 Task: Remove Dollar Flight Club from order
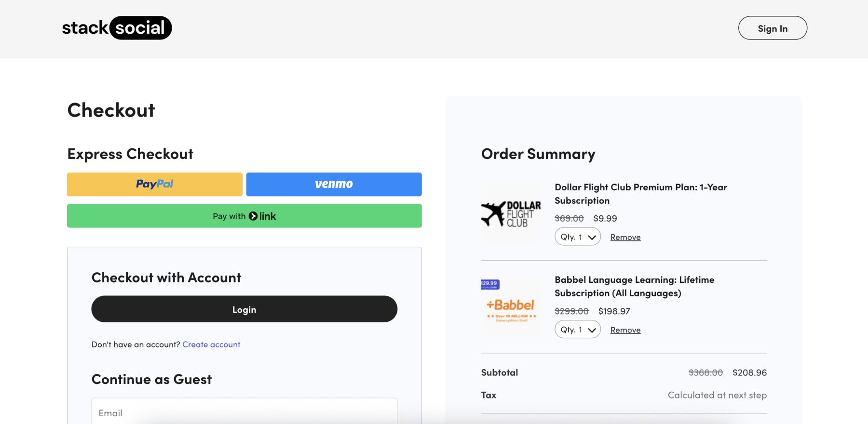[x=625, y=237]
